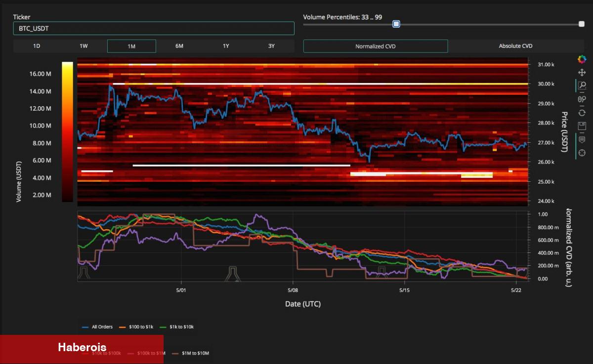This screenshot has width=593, height=364.
Task: Save the chart as image
Action: point(582,126)
